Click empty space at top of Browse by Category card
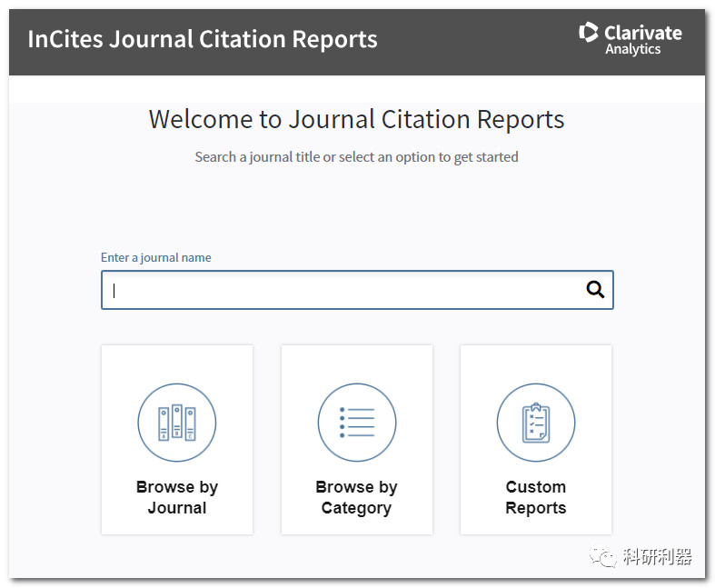715x588 pixels. tap(356, 362)
